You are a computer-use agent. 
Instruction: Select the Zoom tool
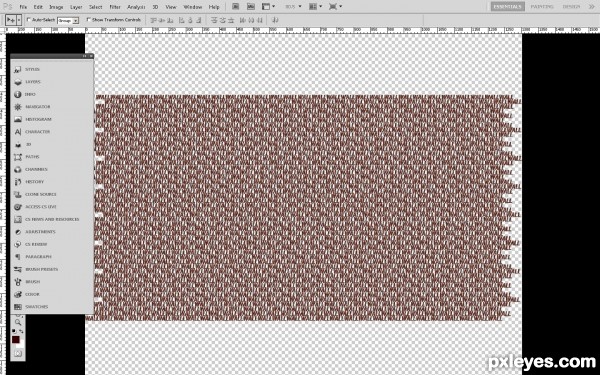click(x=18, y=322)
